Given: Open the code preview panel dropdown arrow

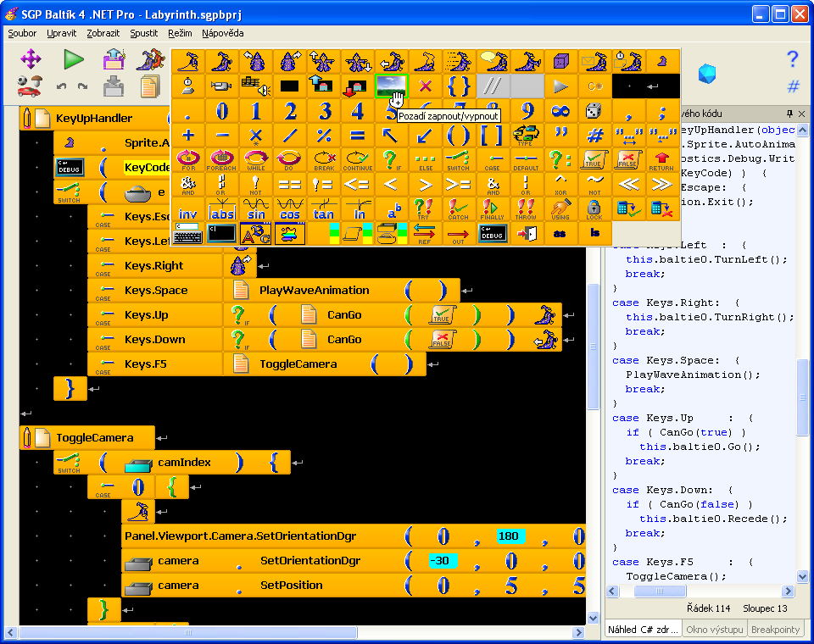Looking at the screenshot, I should (790, 114).
